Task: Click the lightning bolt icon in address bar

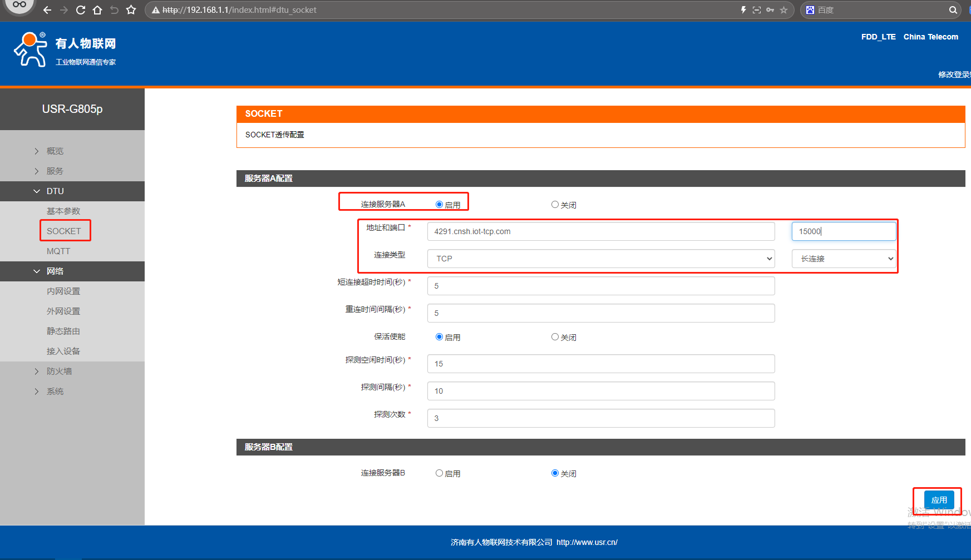Action: click(743, 10)
